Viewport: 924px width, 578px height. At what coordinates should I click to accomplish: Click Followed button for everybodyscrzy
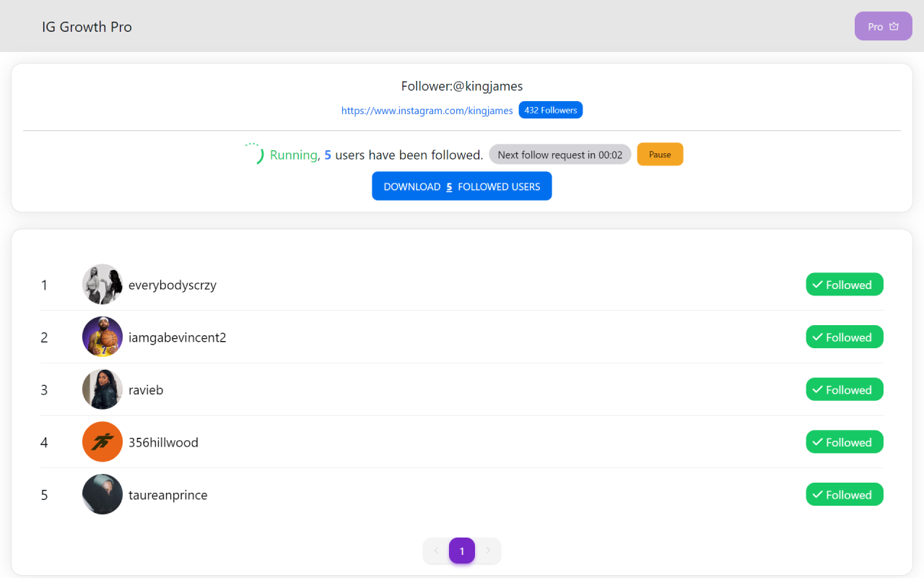click(x=845, y=285)
